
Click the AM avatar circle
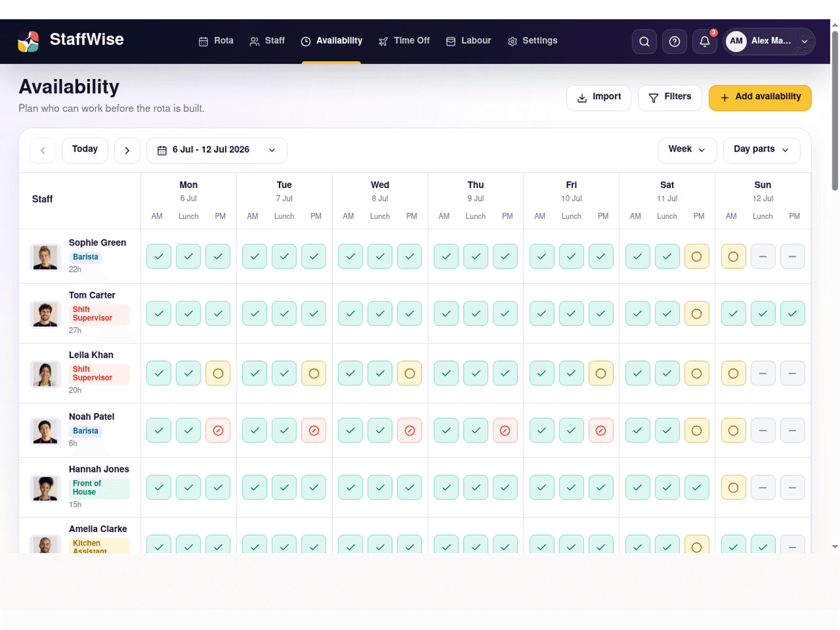[736, 41]
